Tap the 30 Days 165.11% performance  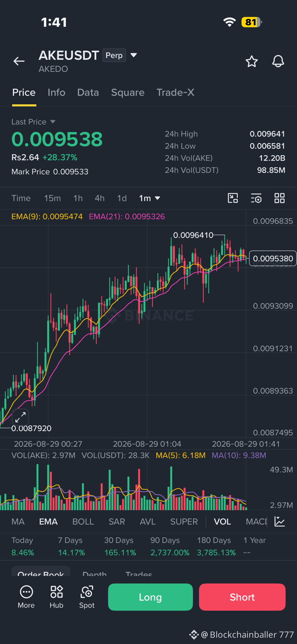(x=120, y=546)
